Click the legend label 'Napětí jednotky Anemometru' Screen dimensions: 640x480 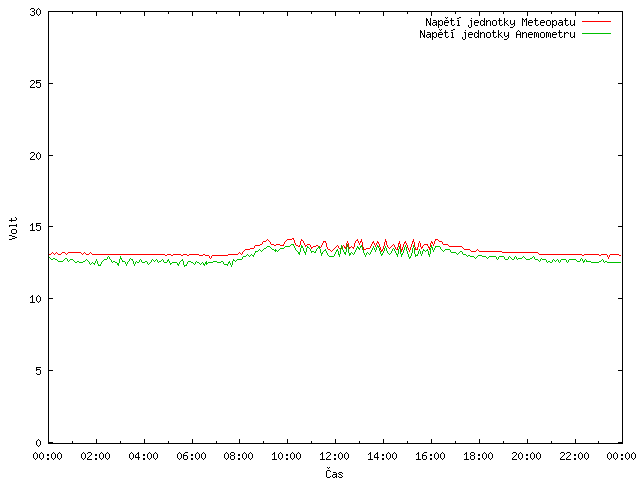tap(497, 34)
